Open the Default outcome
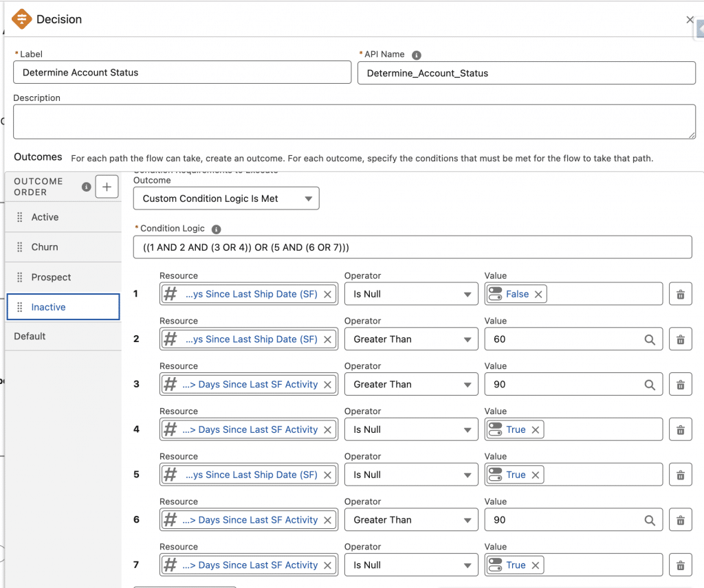 pyautogui.click(x=30, y=337)
